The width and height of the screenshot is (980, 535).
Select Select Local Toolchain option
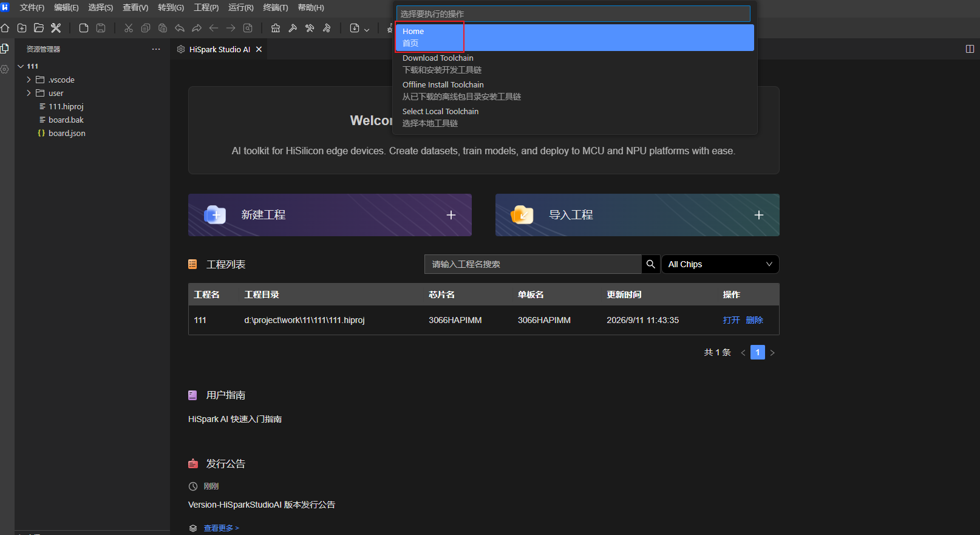(x=575, y=118)
